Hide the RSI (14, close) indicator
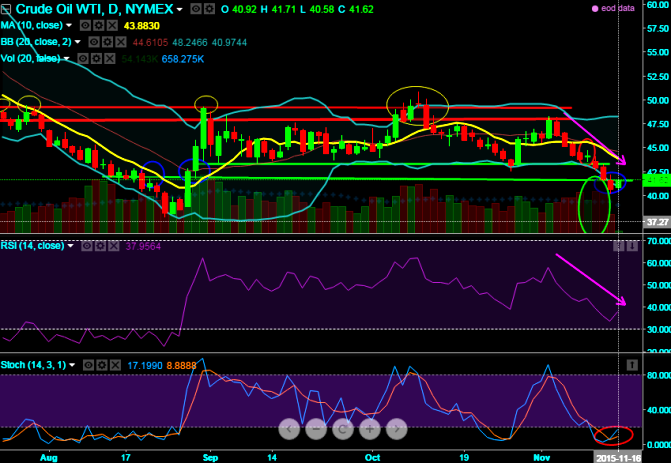 coord(87,246)
